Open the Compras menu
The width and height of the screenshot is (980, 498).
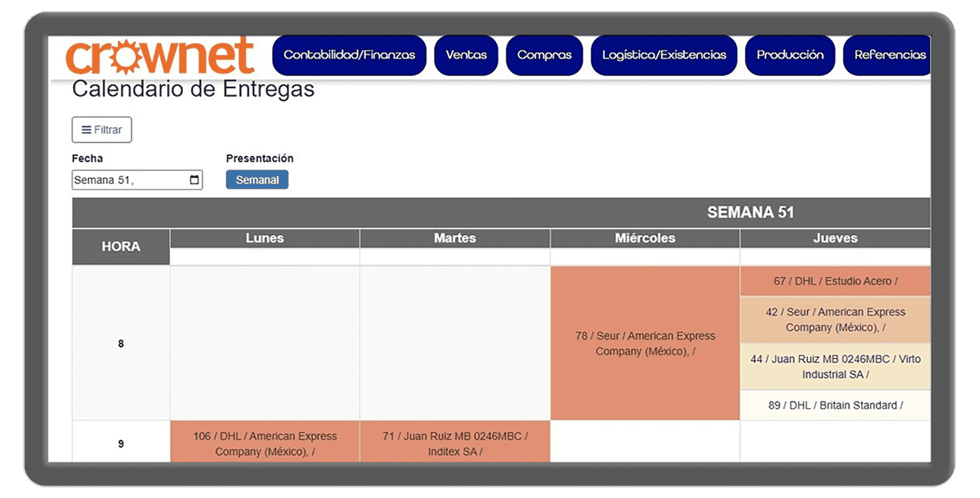click(544, 55)
